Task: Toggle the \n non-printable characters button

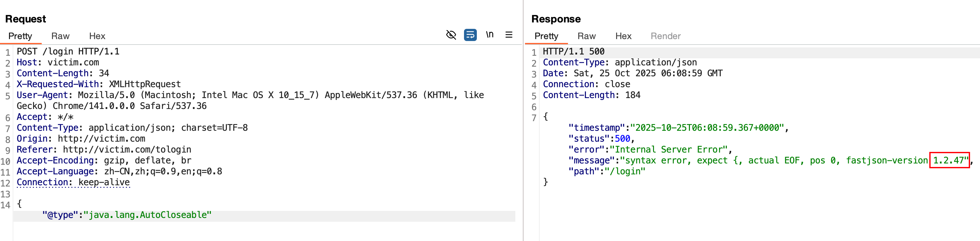Action: [x=490, y=35]
